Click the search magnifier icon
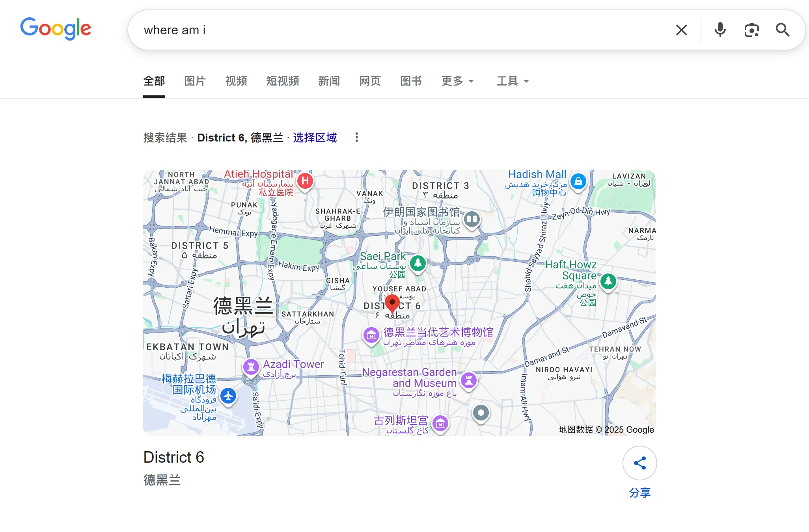The height and width of the screenshot is (532, 809). pos(782,30)
